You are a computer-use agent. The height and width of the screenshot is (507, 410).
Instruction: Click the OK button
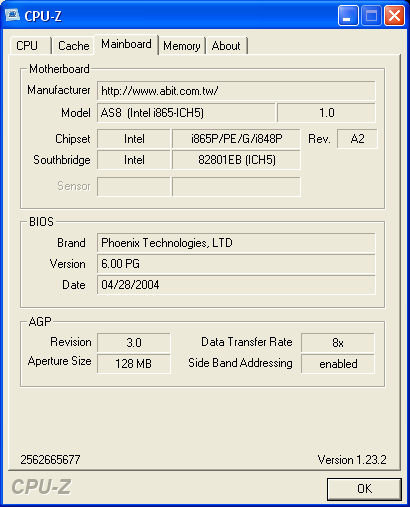pos(364,489)
